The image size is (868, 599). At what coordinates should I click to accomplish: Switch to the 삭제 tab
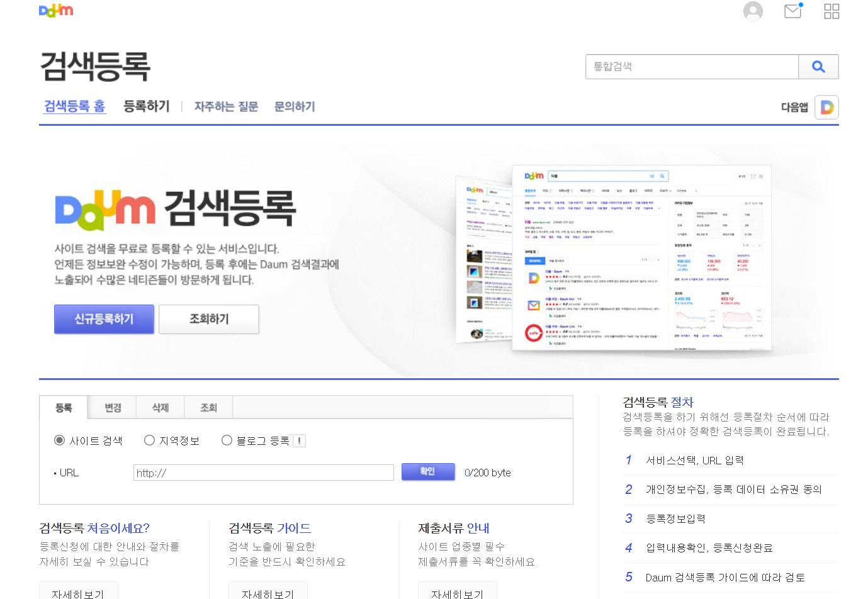tap(161, 408)
